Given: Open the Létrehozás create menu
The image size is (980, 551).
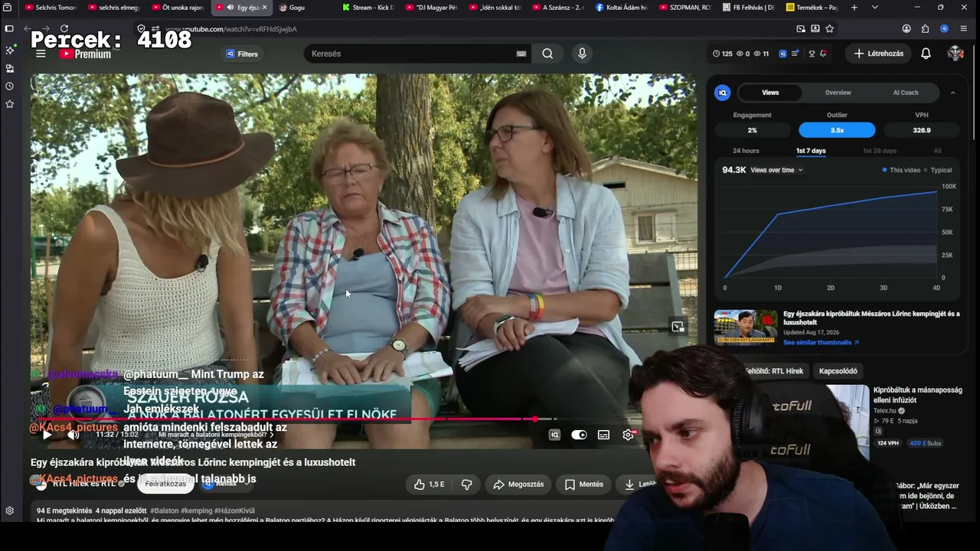Looking at the screenshot, I should 878,54.
